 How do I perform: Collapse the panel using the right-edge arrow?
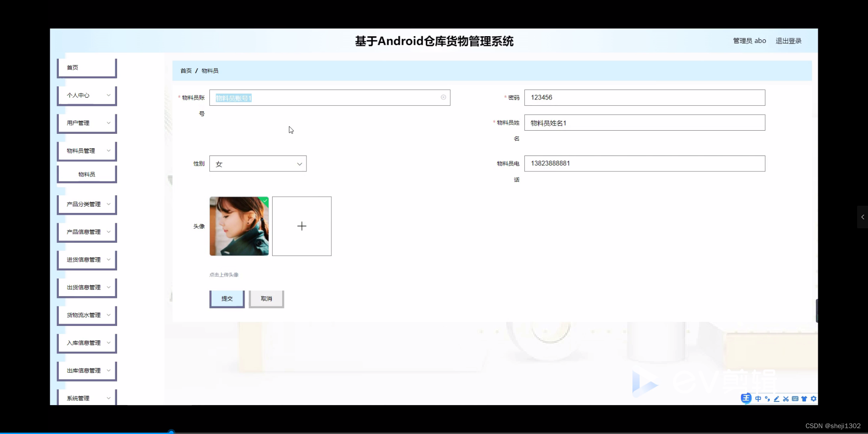pyautogui.click(x=863, y=217)
